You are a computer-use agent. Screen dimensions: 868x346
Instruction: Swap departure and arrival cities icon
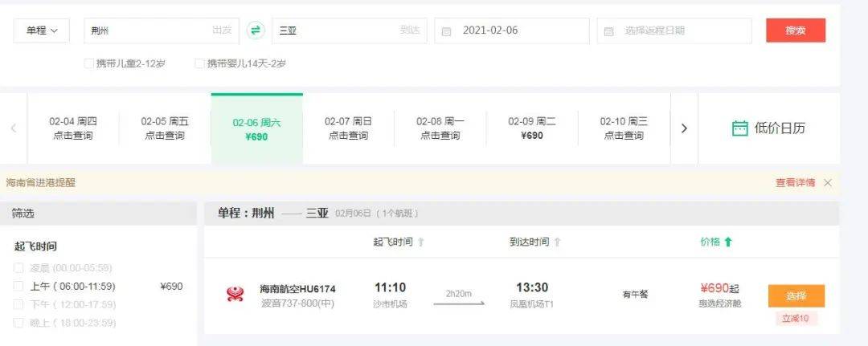256,31
